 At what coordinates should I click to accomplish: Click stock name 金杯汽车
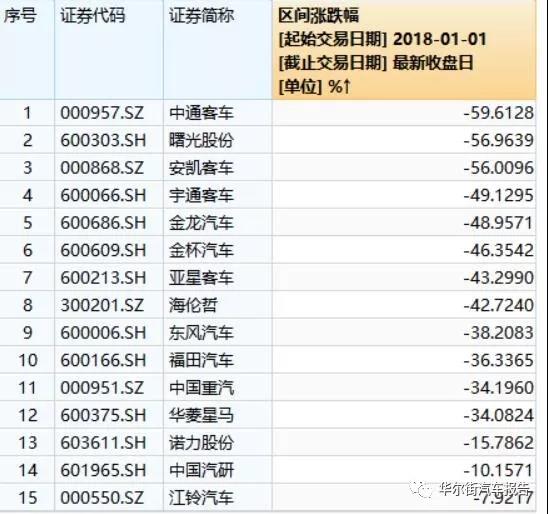pos(201,250)
